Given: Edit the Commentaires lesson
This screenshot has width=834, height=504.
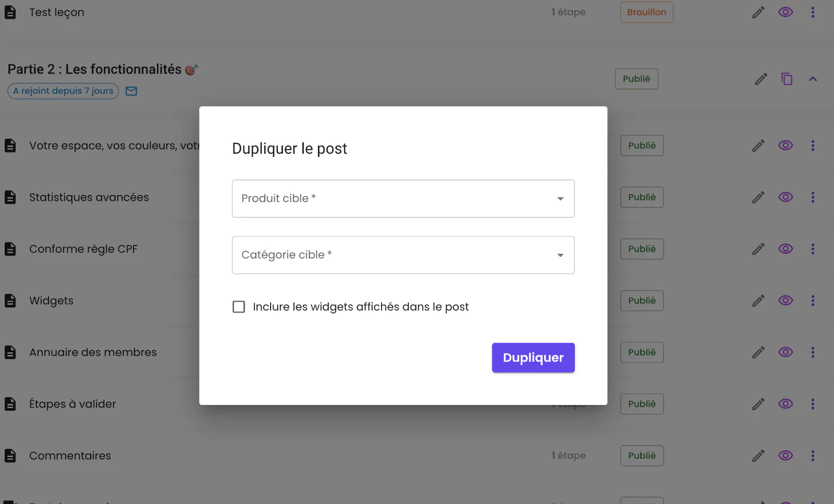Looking at the screenshot, I should point(758,456).
